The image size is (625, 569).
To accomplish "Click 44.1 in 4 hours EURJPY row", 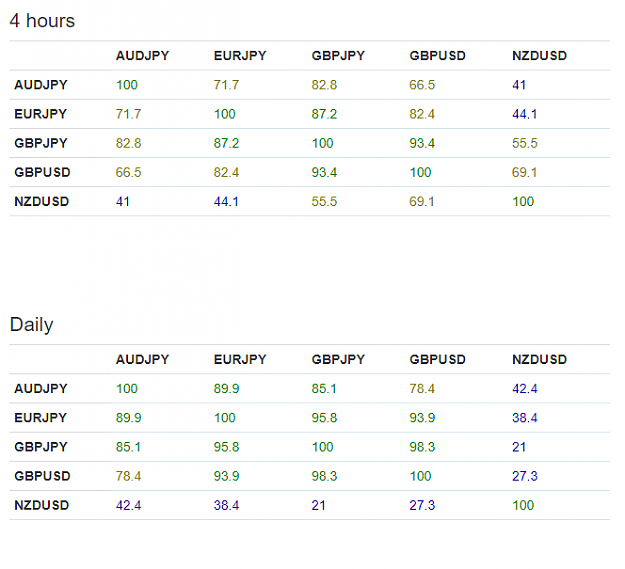I will [x=525, y=114].
